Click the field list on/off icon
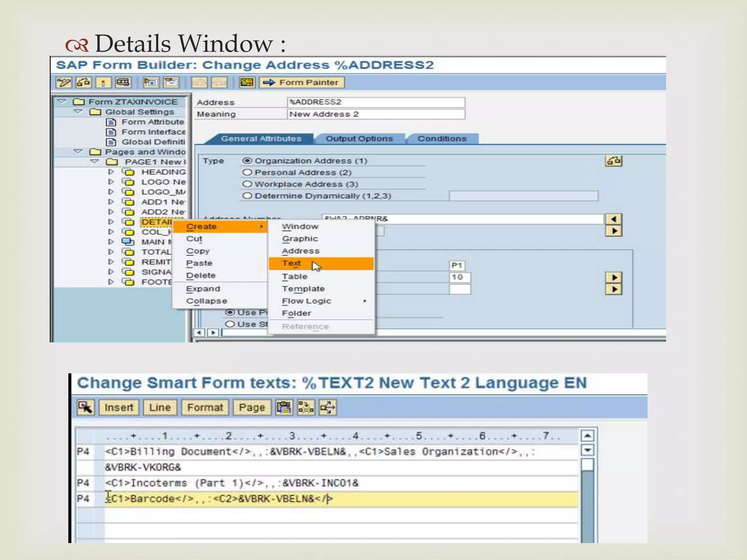The width and height of the screenshot is (747, 560). [247, 82]
